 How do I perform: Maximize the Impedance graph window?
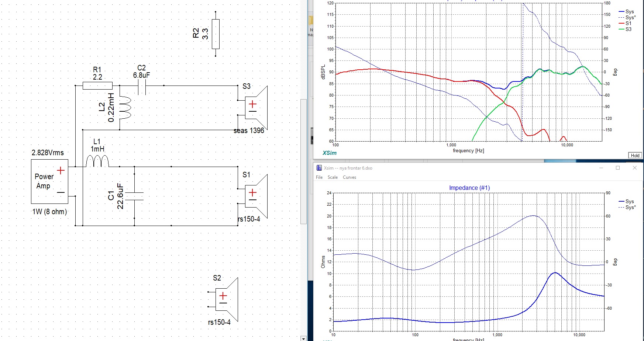point(618,168)
